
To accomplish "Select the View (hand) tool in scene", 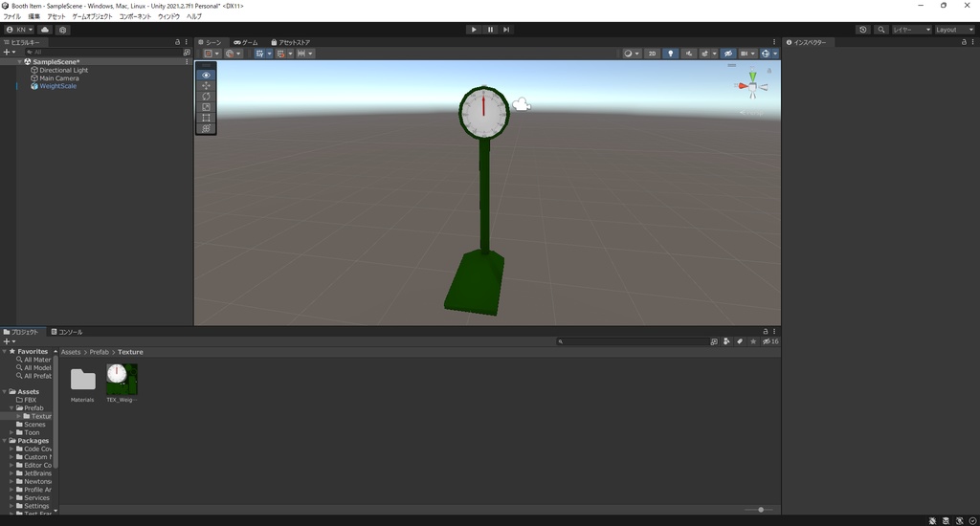I will click(206, 75).
